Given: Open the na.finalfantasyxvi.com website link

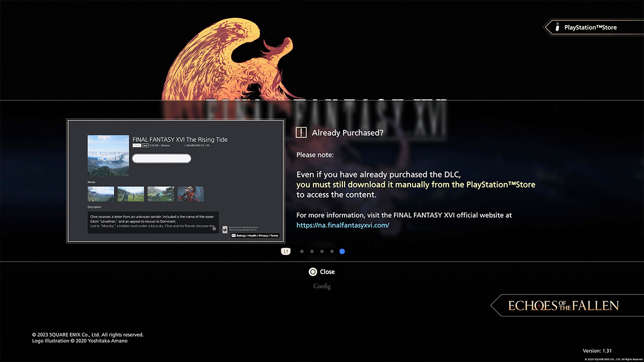Looking at the screenshot, I should 342,225.
